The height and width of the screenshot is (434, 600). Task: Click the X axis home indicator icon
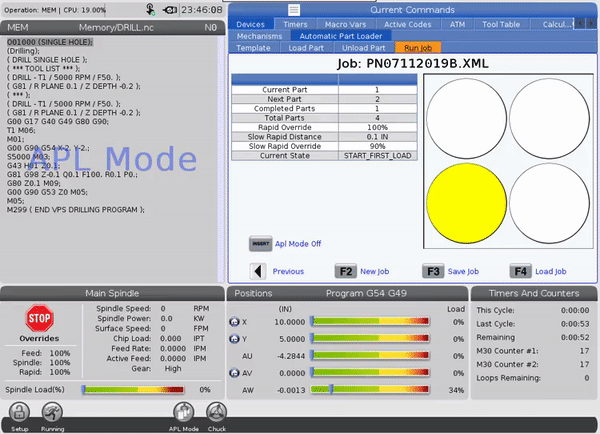(234, 321)
